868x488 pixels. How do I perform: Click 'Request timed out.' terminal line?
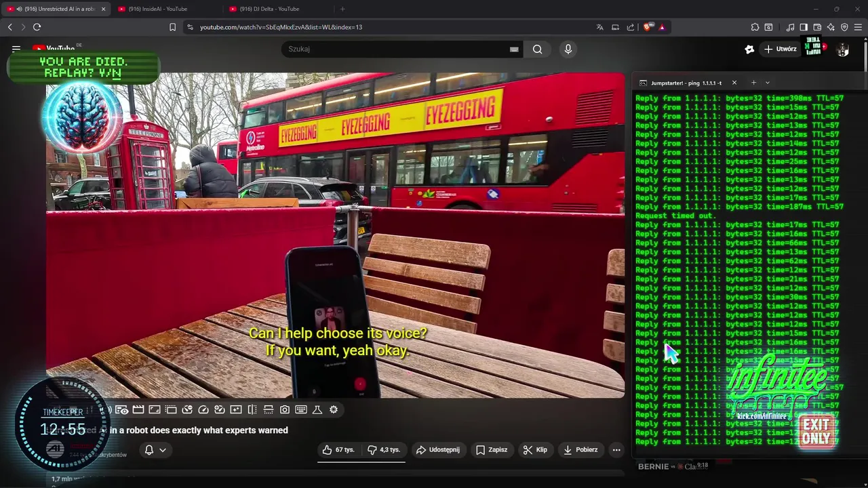[675, 216]
